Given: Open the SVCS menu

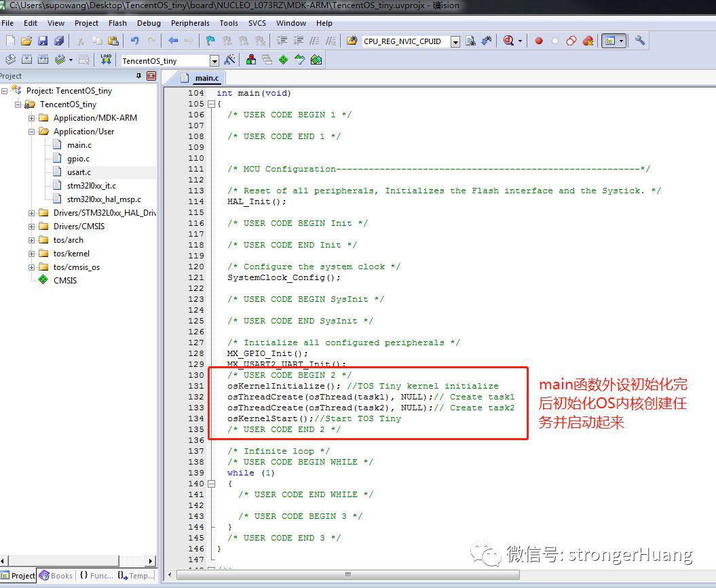Looking at the screenshot, I should 257,23.
